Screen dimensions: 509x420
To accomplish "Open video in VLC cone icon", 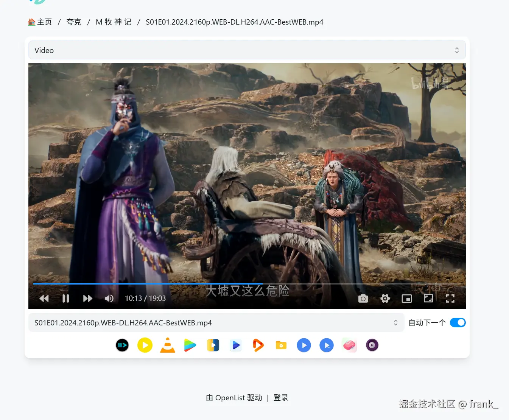I will click(x=168, y=345).
